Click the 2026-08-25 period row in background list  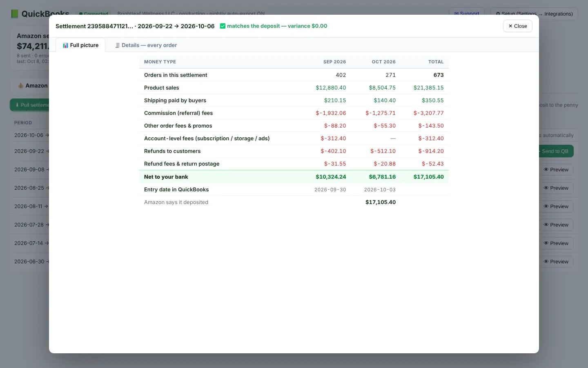tap(31, 188)
